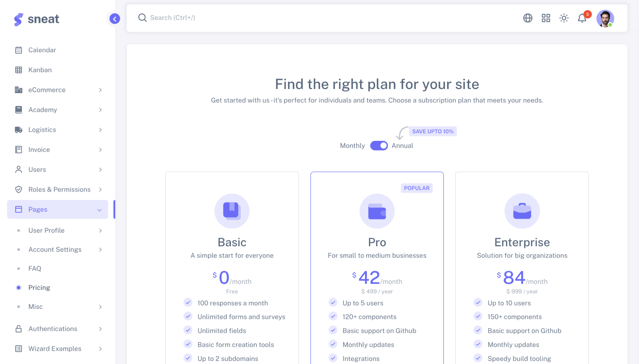Click the language globe icon

pos(528,18)
